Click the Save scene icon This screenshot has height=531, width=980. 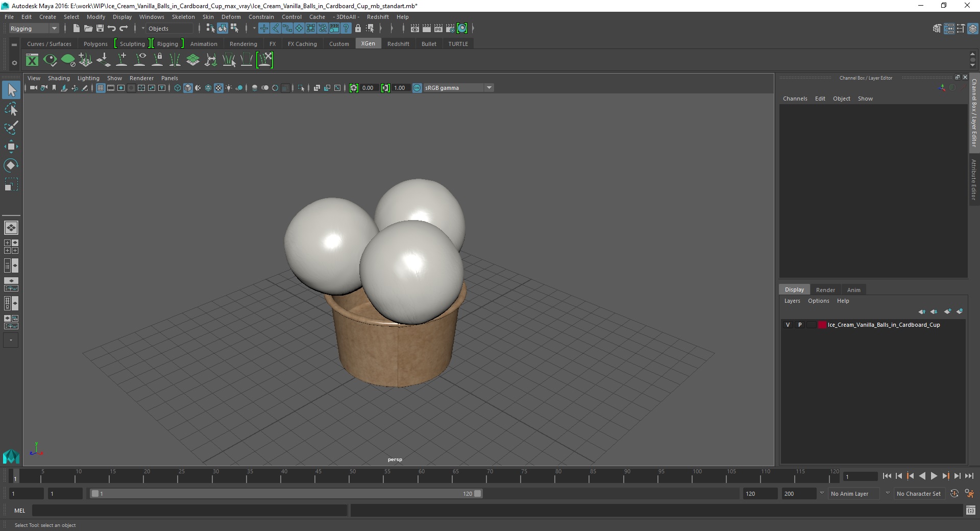pyautogui.click(x=100, y=29)
